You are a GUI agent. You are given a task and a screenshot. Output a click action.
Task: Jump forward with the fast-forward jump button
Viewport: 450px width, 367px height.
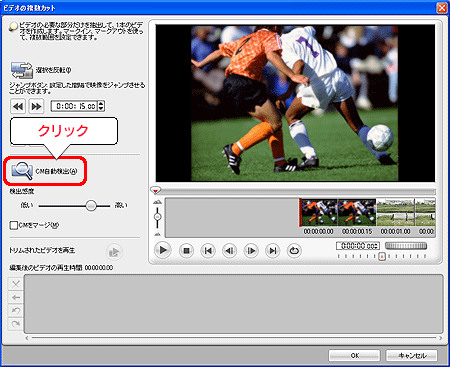click(x=36, y=106)
